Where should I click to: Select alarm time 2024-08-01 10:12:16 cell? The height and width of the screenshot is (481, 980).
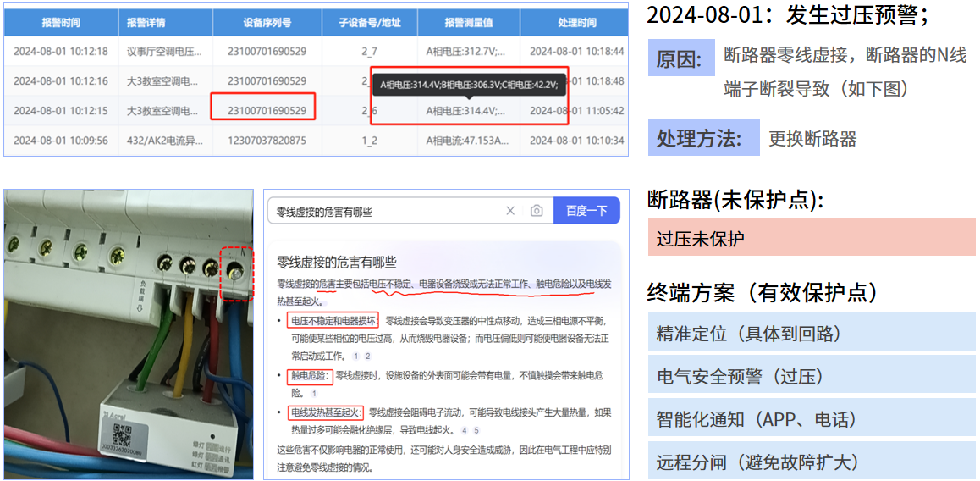point(61,80)
